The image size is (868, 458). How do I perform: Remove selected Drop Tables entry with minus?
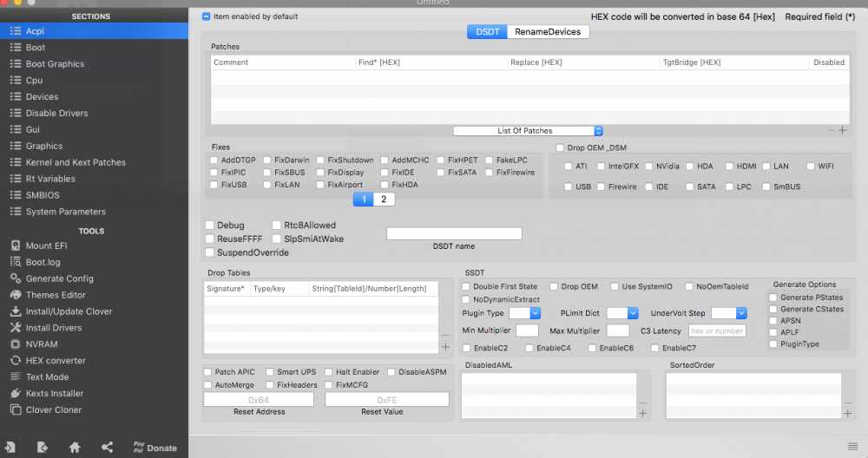pyautogui.click(x=445, y=335)
